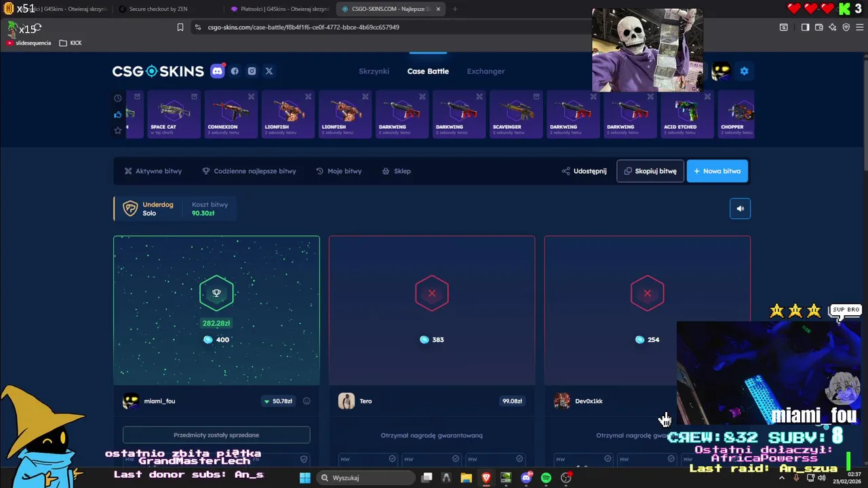Switch to Case Battle tab

pos(428,71)
